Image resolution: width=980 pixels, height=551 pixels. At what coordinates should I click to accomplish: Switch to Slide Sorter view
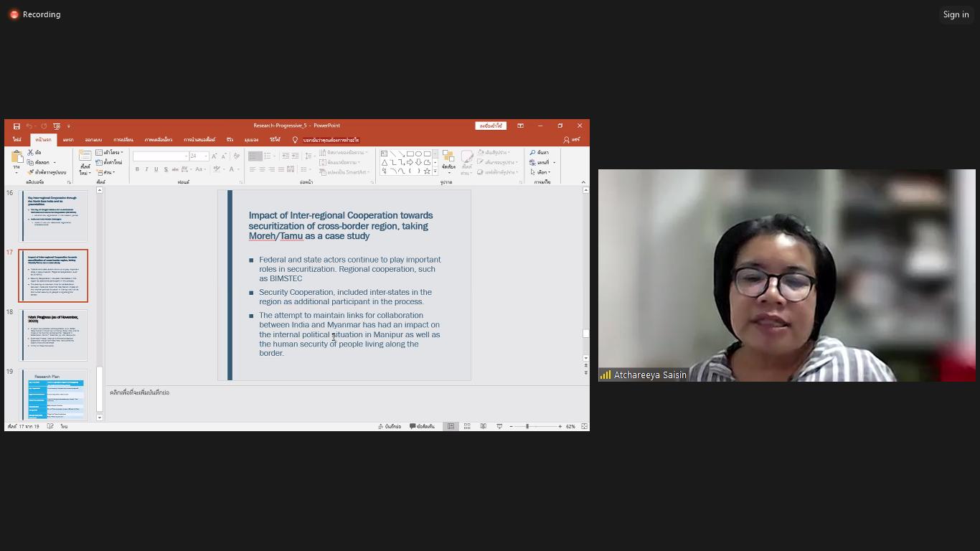click(x=467, y=426)
